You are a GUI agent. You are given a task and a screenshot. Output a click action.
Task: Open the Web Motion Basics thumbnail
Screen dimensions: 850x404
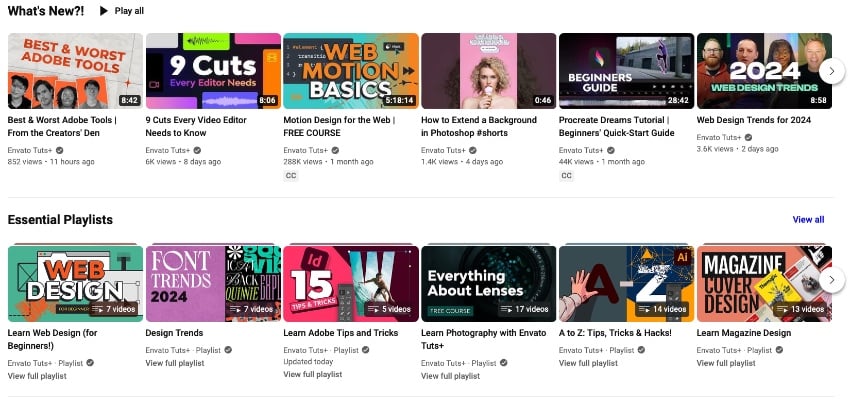click(351, 71)
